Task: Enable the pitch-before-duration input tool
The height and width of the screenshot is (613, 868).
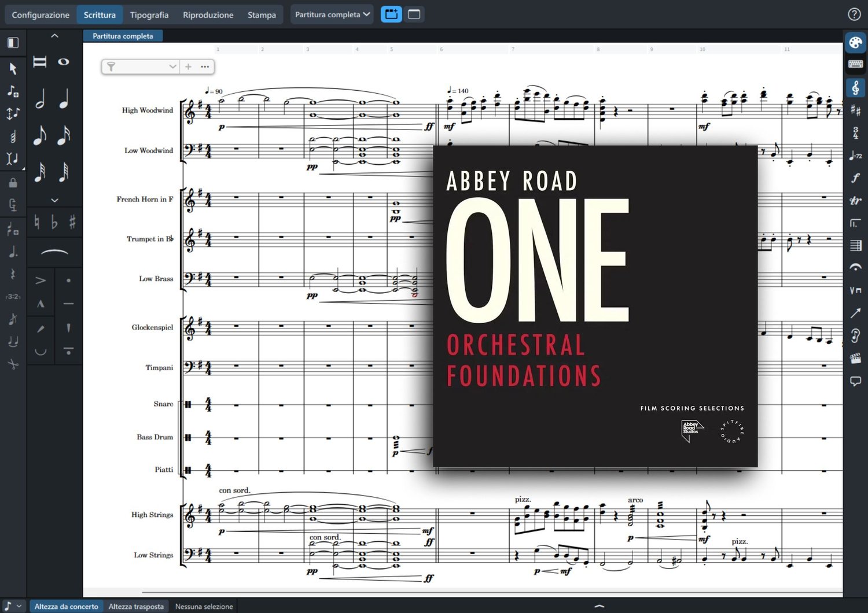Action: coord(13,113)
